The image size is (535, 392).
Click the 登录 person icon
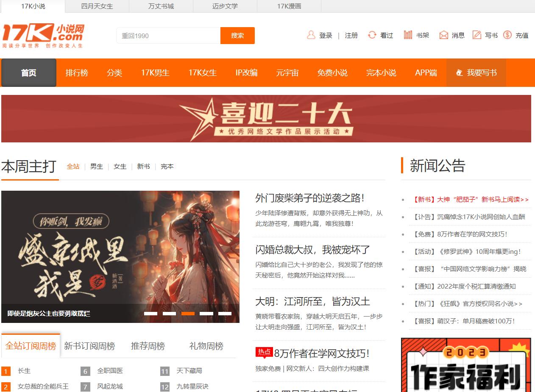click(312, 36)
